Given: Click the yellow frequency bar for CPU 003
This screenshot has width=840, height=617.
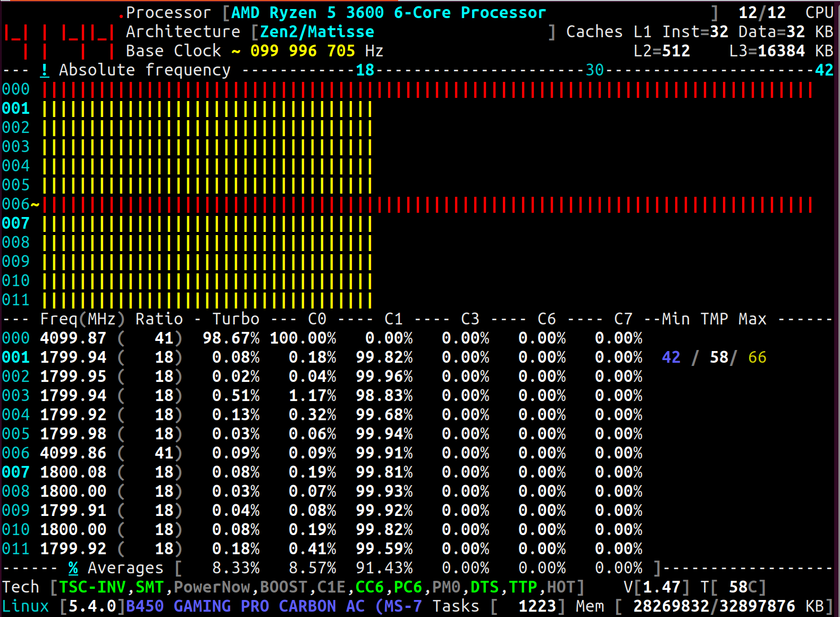Looking at the screenshot, I should tap(207, 147).
